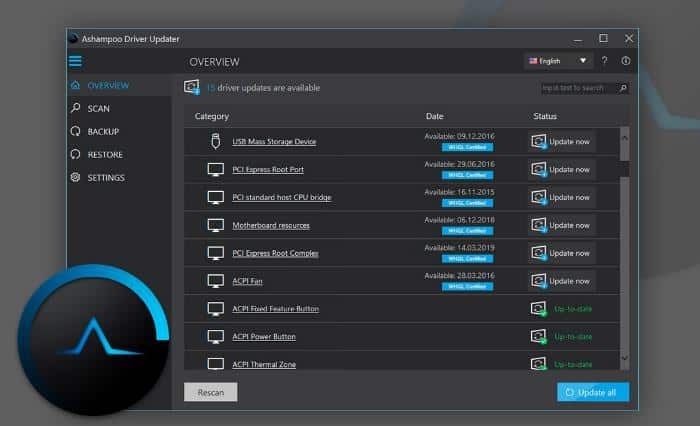
Task: Update now for PCI Express Root Port
Action: (x=562, y=170)
